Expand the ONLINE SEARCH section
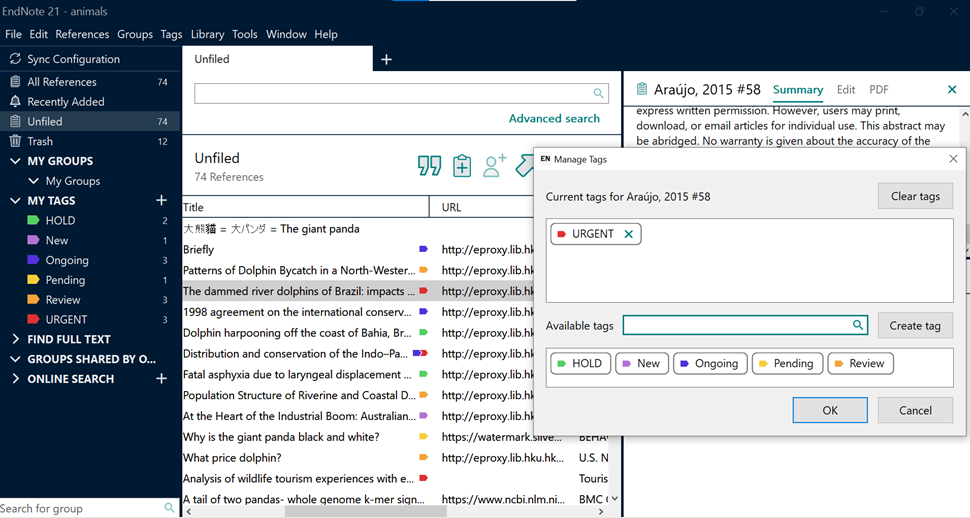 click(x=15, y=379)
